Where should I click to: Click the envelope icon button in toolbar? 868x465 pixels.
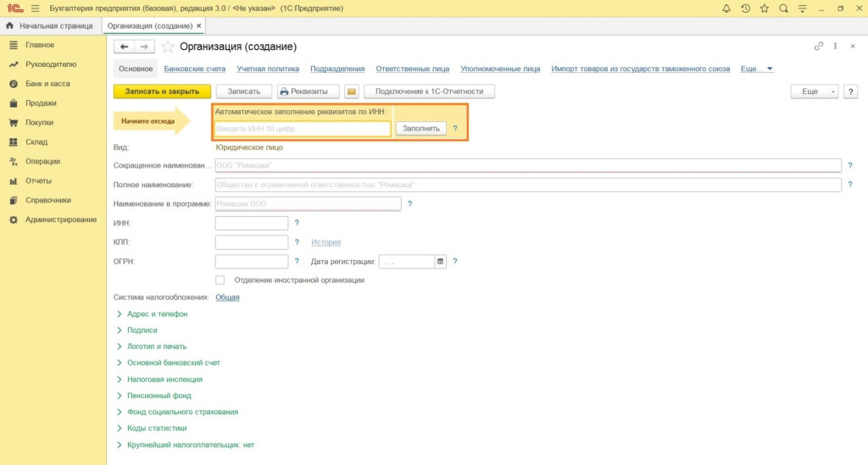pyautogui.click(x=352, y=91)
